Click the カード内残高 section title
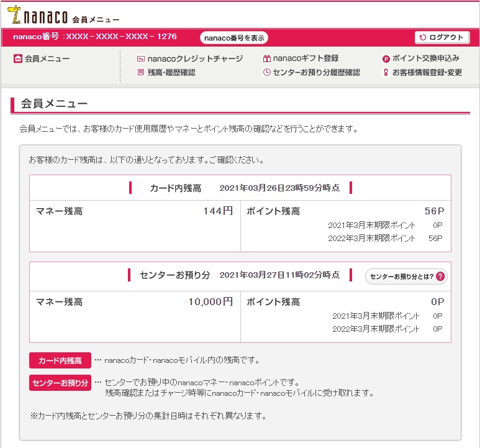Viewport: 480px width, 448px height. click(175, 188)
